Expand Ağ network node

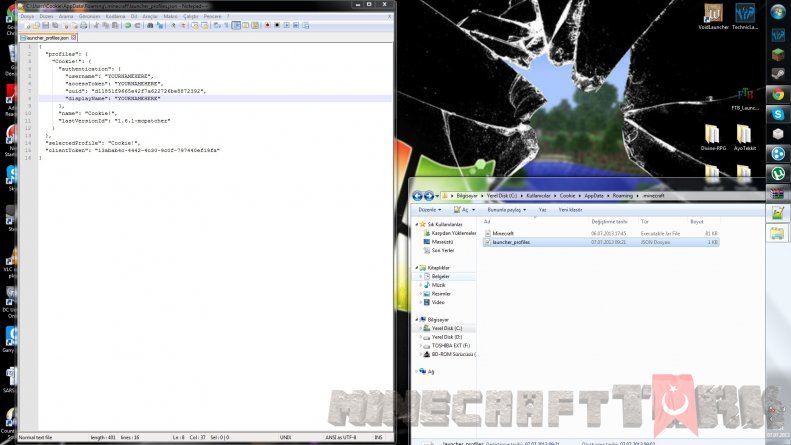[x=417, y=371]
